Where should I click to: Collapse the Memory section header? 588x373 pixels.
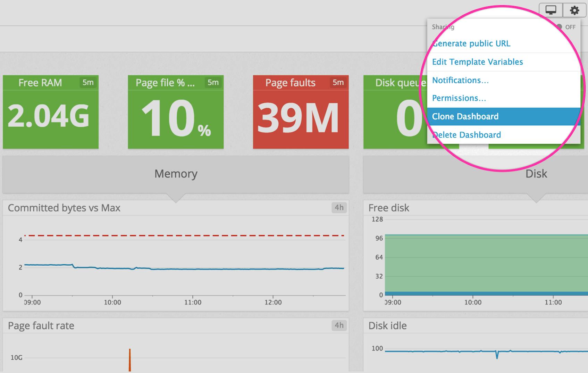[x=176, y=174]
